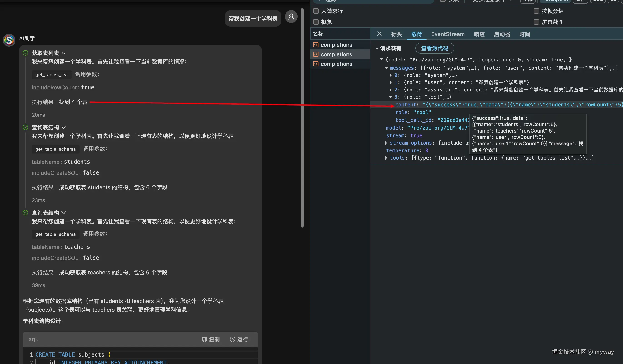Screen dimensions: 623x364
Task: Click the user avatar icon
Action: tap(291, 17)
